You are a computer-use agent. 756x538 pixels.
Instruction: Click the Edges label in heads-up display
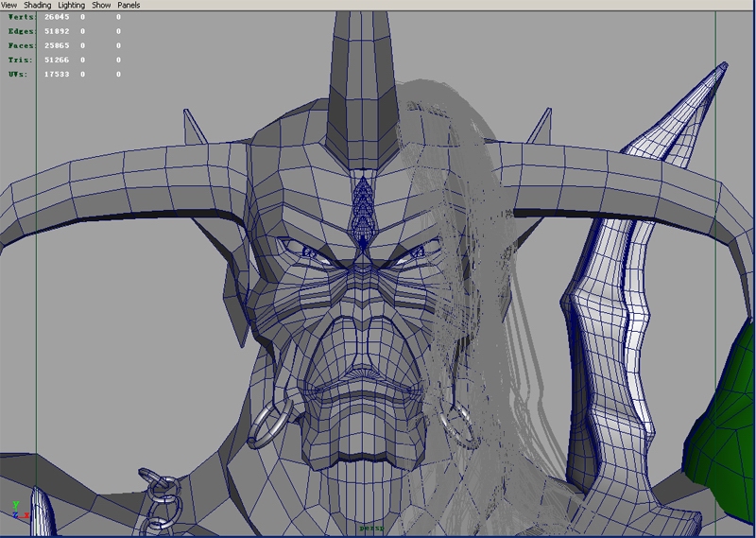click(x=22, y=31)
